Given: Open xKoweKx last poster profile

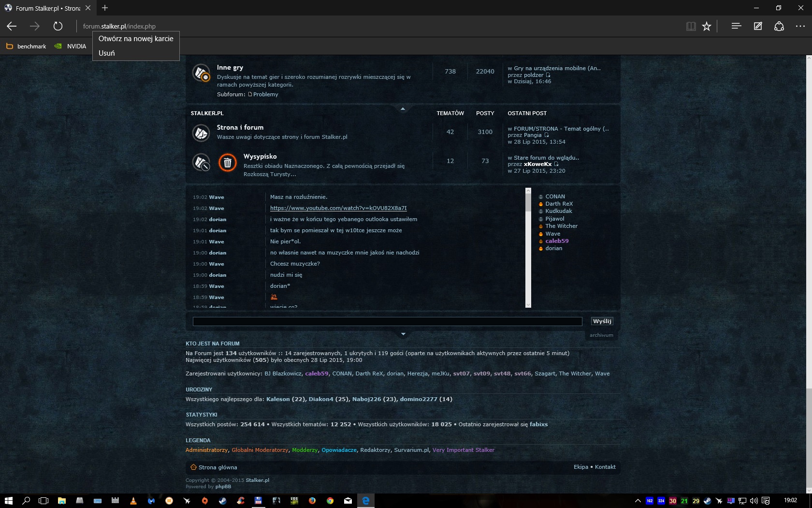Looking at the screenshot, I should coord(537,164).
